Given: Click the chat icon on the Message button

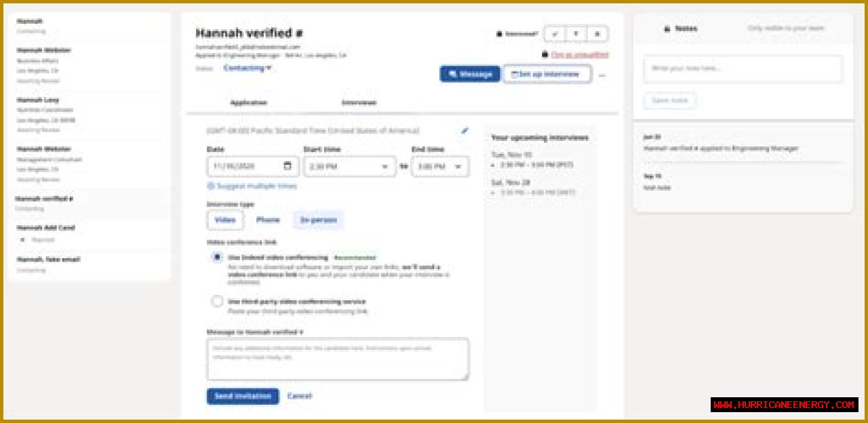Looking at the screenshot, I should (x=454, y=74).
